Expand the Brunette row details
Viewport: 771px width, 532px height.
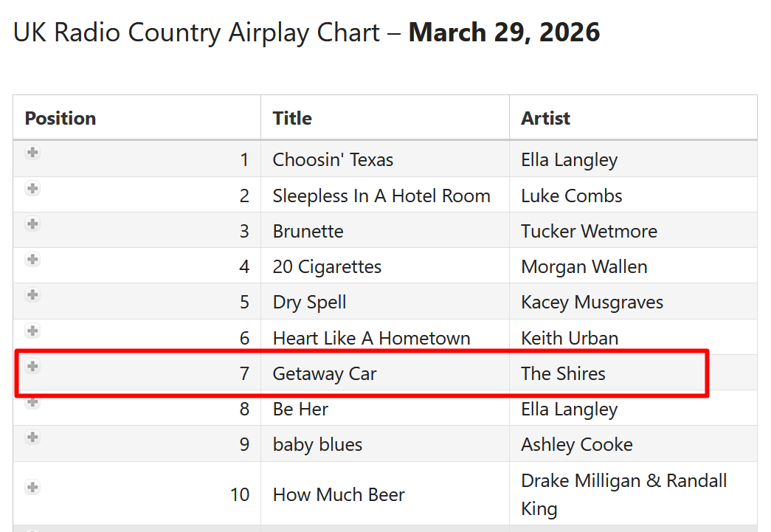coord(32,224)
